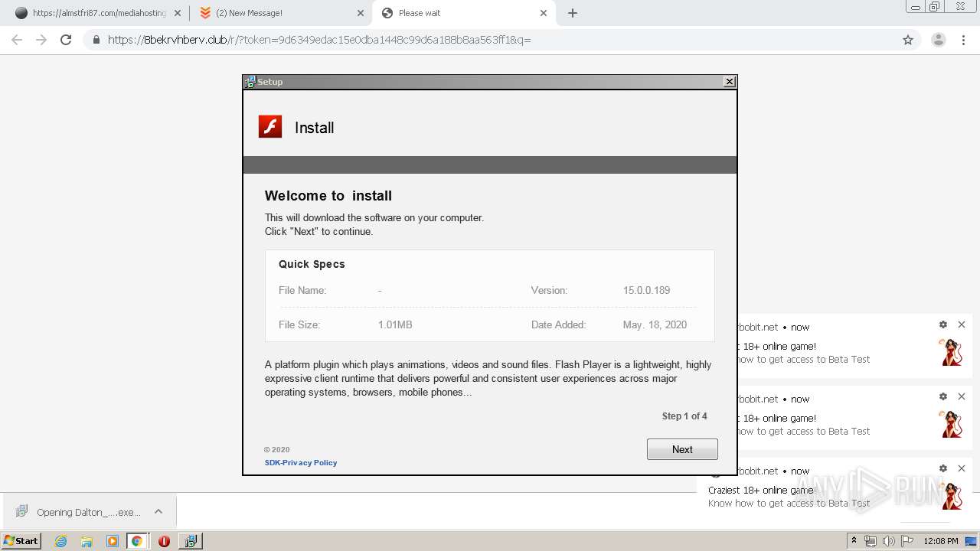The height and width of the screenshot is (551, 980).
Task: Click the Next button in Setup dialog
Action: (x=682, y=449)
